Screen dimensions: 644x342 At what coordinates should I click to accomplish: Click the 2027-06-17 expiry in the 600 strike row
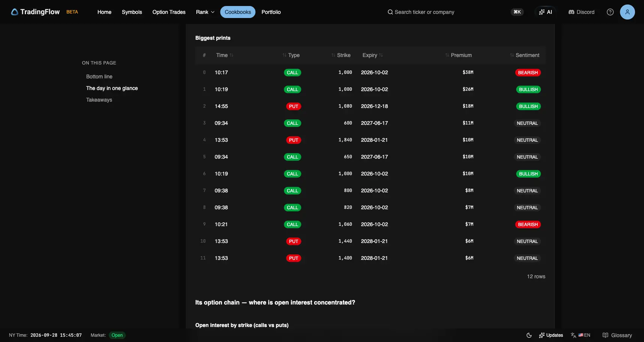(x=374, y=123)
